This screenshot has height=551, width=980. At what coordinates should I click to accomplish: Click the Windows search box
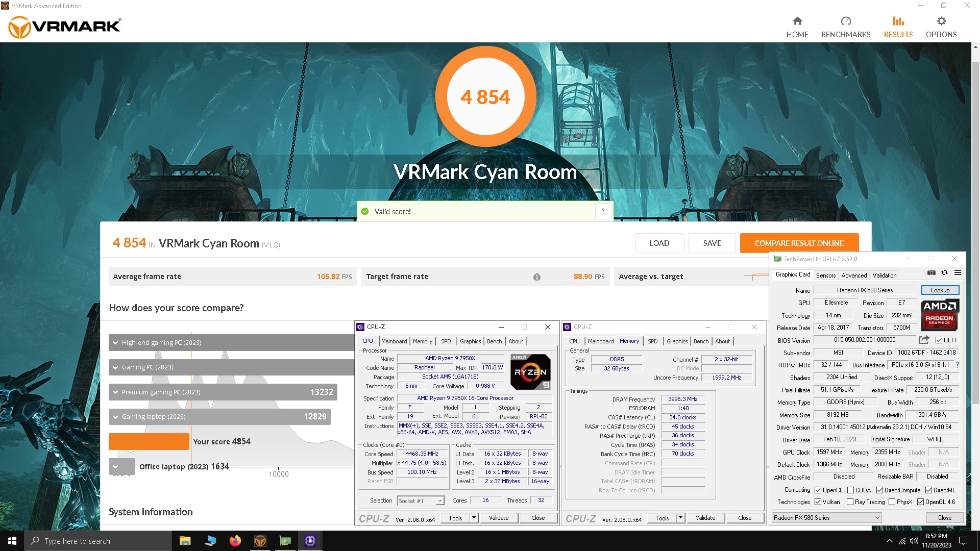(x=98, y=541)
